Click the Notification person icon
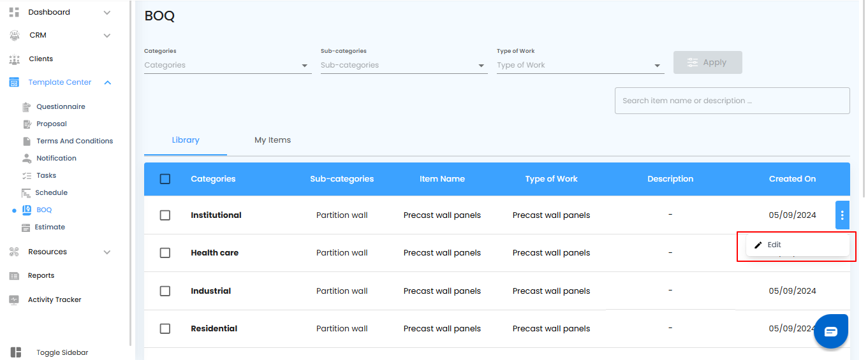 click(x=26, y=158)
